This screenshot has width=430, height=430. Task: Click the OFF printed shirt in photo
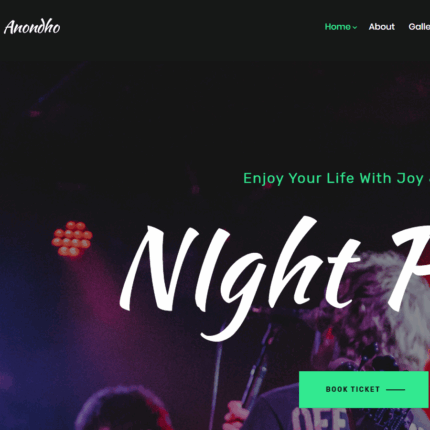coord(319,419)
